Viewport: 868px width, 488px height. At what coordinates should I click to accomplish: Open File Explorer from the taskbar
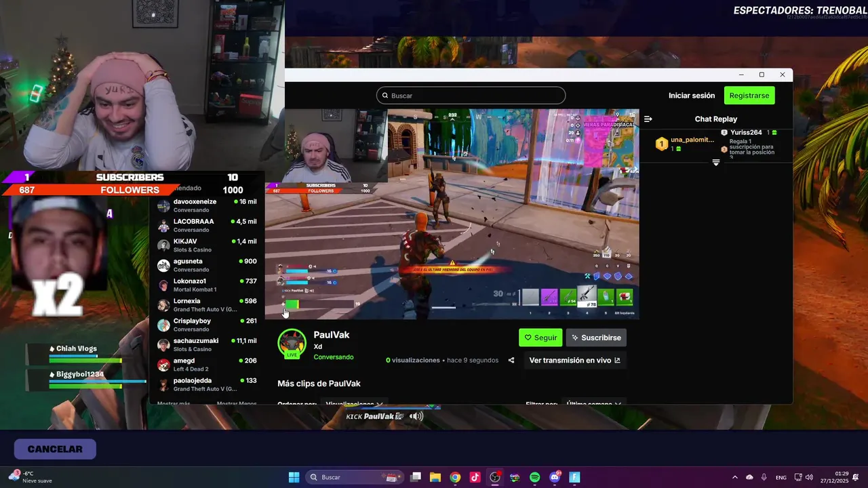435,477
